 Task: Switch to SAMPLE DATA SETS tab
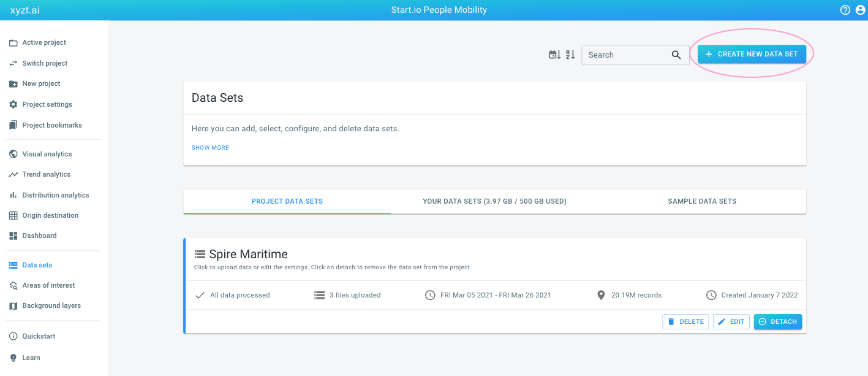(x=702, y=201)
